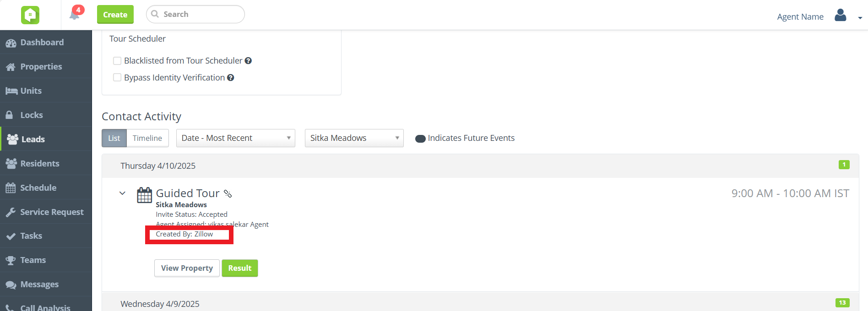Screen dimensions: 868x311
Task: Click the user profile avatar icon
Action: (840, 16)
